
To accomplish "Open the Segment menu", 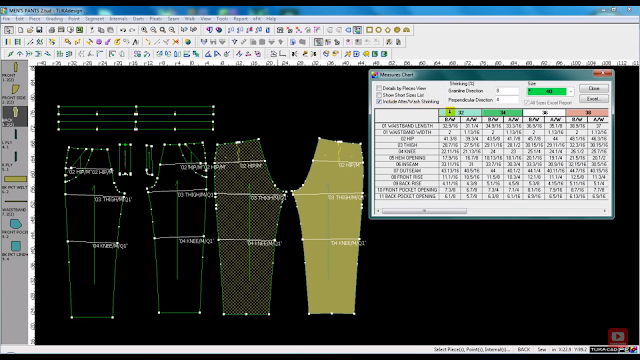I will (94, 19).
